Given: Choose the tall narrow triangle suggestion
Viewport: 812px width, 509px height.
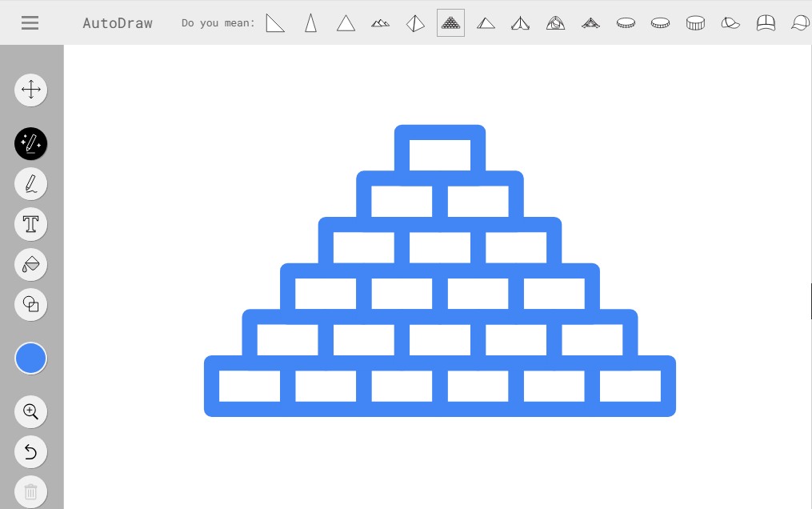Looking at the screenshot, I should click(310, 22).
